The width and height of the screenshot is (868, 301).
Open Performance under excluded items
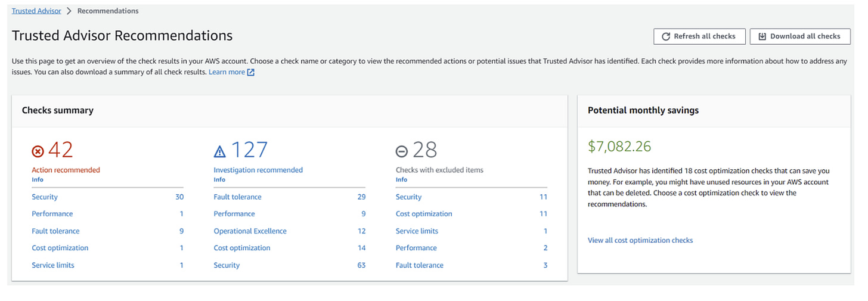[416, 248]
